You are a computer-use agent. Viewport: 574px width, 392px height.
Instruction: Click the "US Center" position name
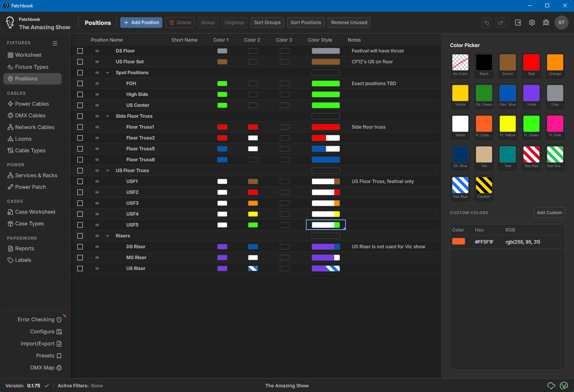(x=138, y=105)
